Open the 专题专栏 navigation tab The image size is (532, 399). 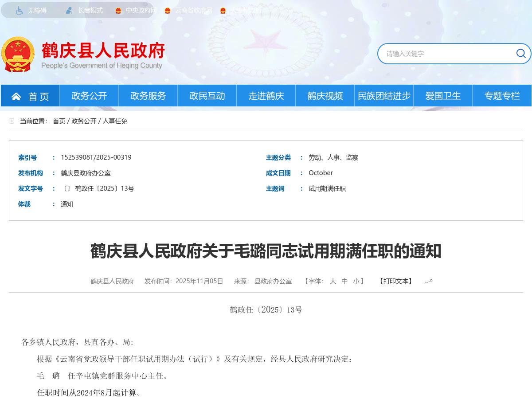pos(502,96)
